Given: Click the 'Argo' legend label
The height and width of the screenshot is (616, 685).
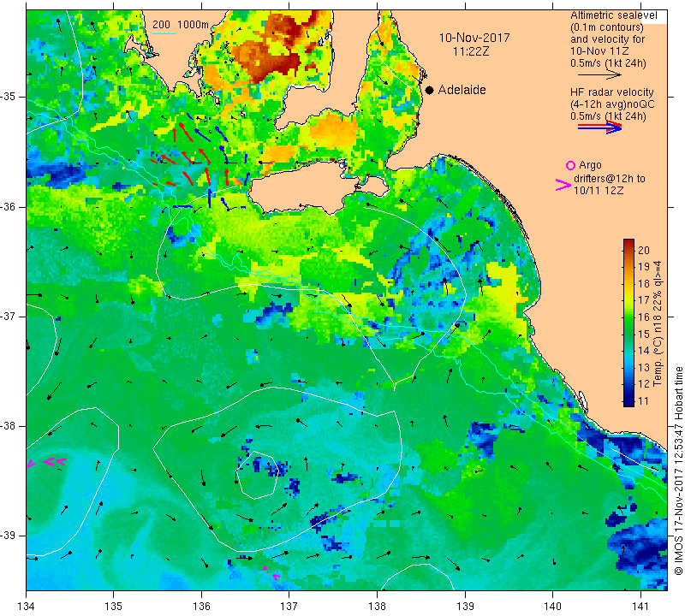Looking at the screenshot, I should 590,165.
